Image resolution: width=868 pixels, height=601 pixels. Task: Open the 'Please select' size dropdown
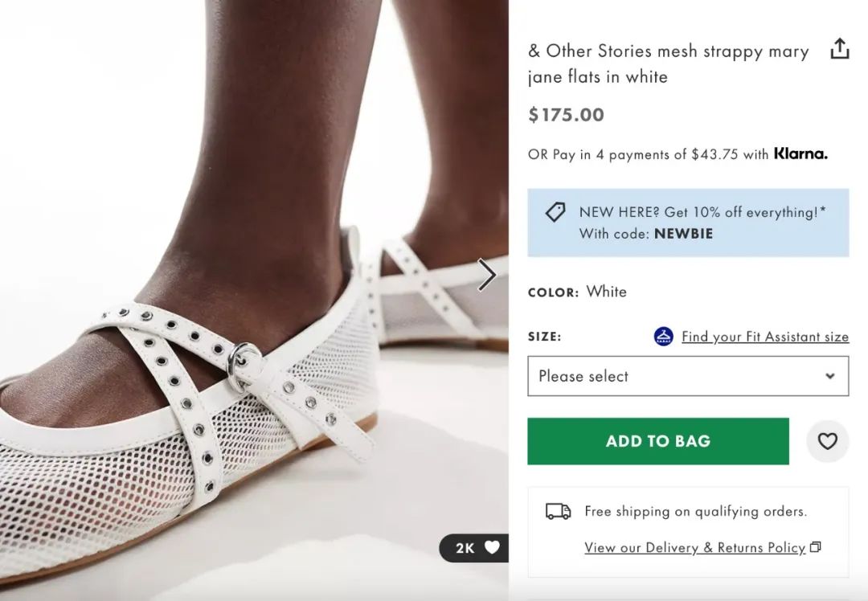point(687,376)
